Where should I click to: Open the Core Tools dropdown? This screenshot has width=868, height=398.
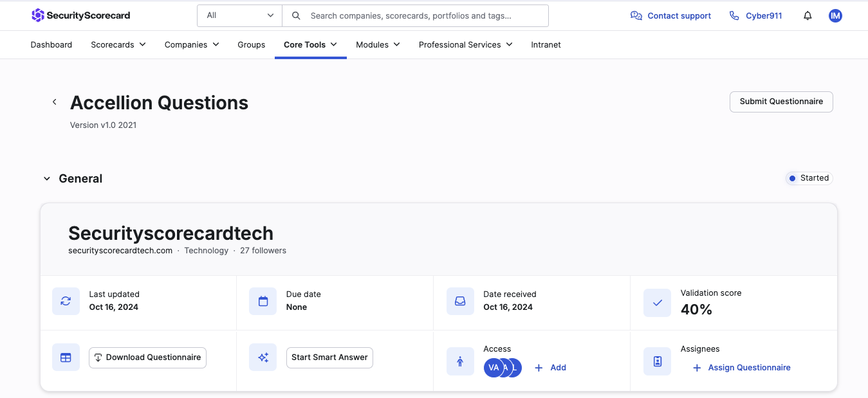[311, 44]
